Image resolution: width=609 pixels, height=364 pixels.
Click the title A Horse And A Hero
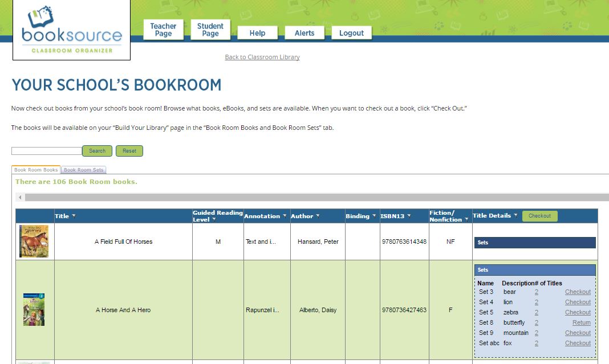pos(123,310)
